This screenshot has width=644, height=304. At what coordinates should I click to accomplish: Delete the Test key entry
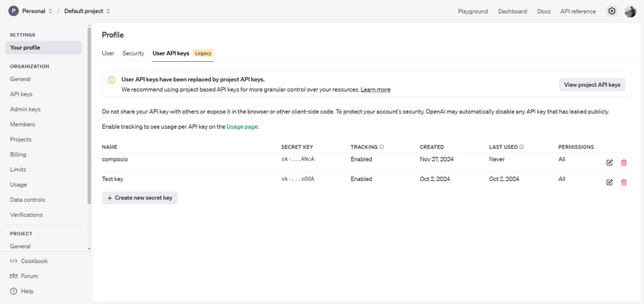624,183
